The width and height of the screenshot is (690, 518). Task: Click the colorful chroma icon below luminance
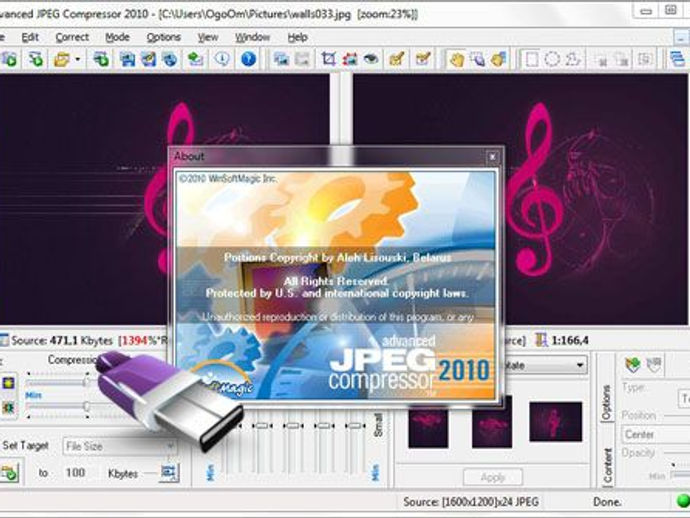[8, 408]
